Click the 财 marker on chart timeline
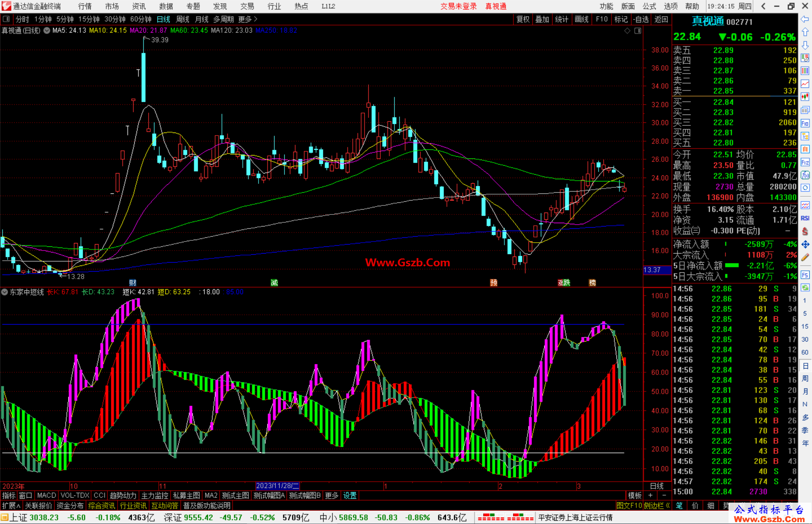Viewport: 812px width, 524px height. click(x=132, y=282)
